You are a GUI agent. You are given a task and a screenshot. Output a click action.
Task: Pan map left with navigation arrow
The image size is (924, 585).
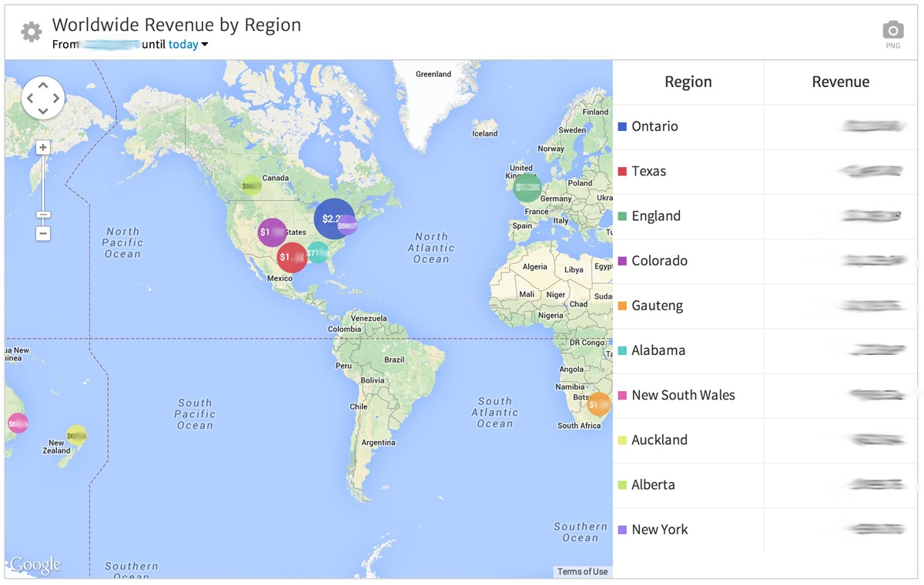30,99
